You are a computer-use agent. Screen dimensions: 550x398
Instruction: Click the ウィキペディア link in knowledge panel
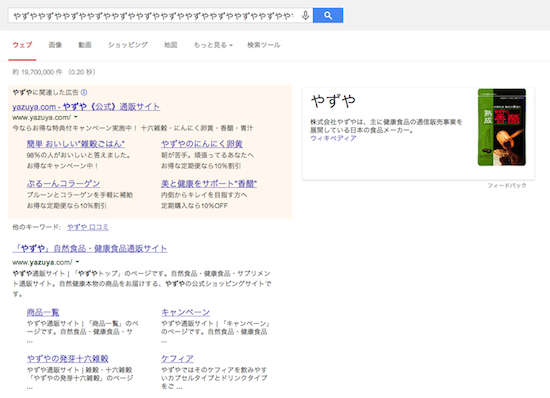pos(333,138)
